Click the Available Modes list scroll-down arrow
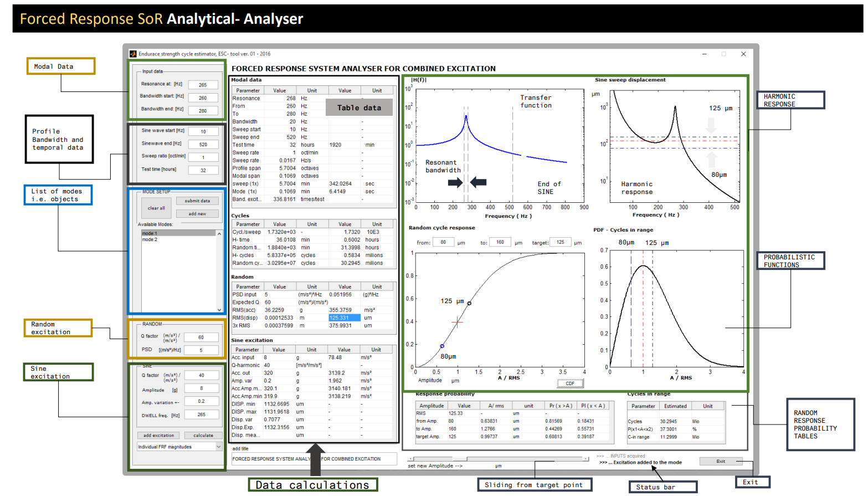 219,309
